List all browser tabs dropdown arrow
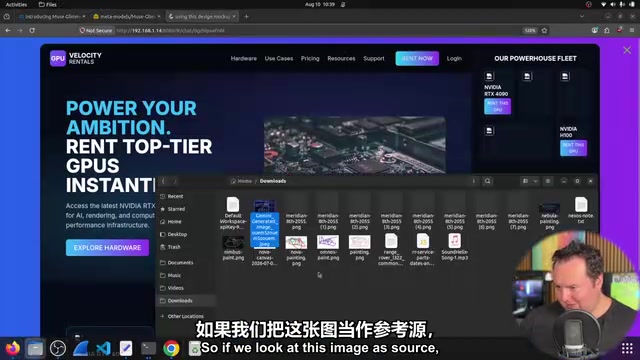Image resolution: width=640 pixels, height=360 pixels. pos(582,16)
